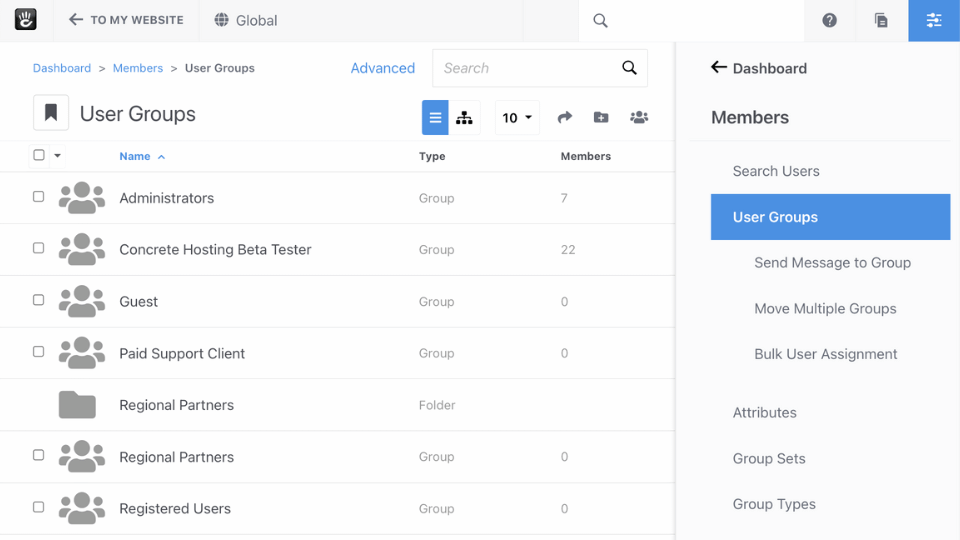The height and width of the screenshot is (540, 960).
Task: Click the user groups Search input field
Action: click(x=525, y=68)
